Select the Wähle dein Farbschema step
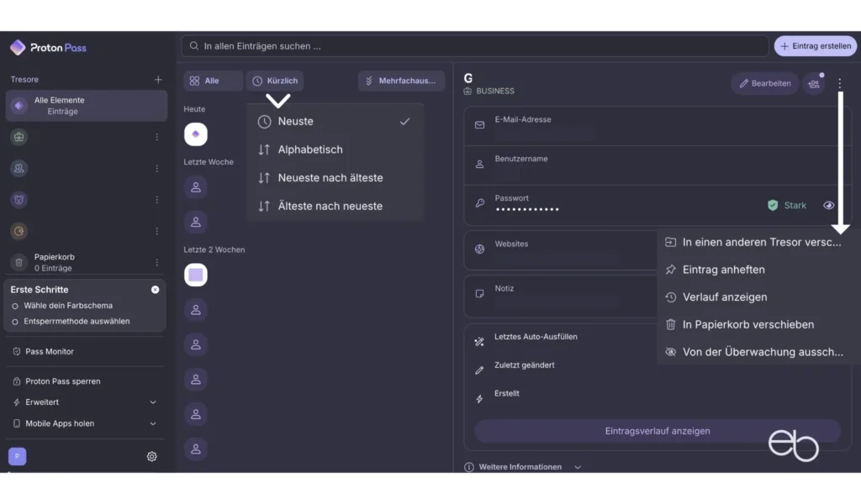Image resolution: width=861 pixels, height=504 pixels. tap(67, 306)
